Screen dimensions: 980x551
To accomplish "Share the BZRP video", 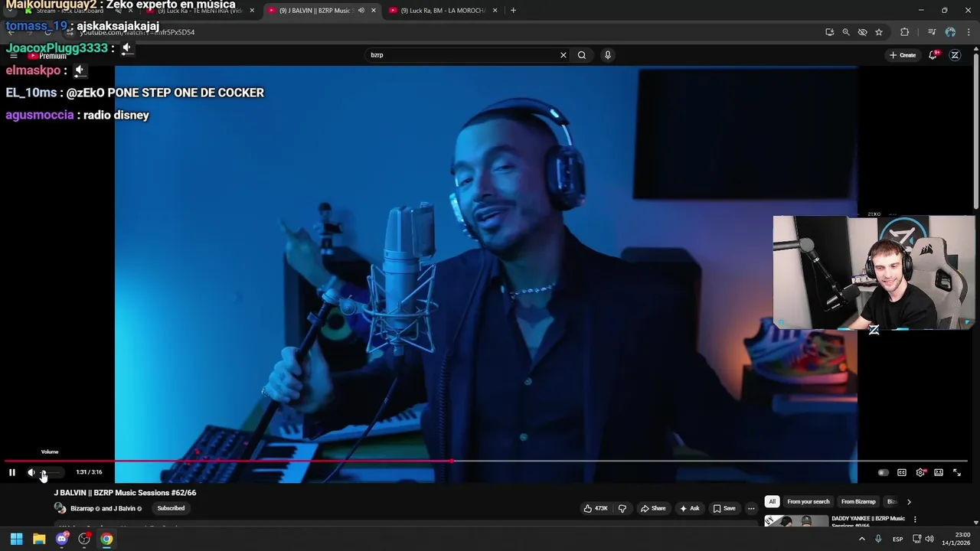I will click(653, 508).
